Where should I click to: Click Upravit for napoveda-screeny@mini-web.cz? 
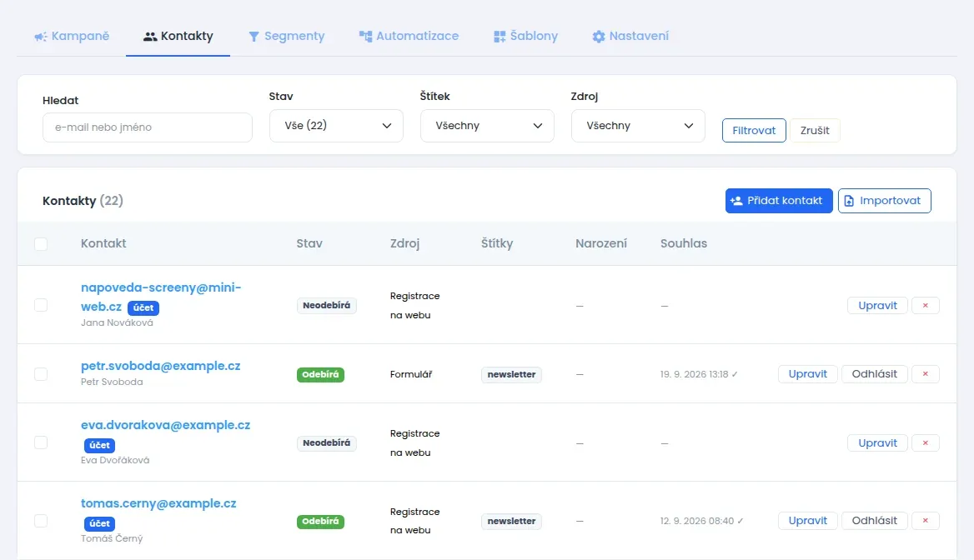click(x=877, y=306)
